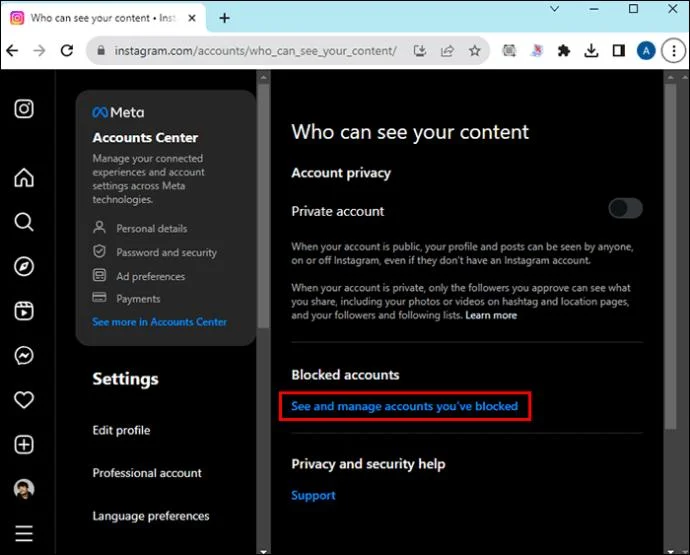Open Language preferences setting
The width and height of the screenshot is (690, 555).
point(151,516)
